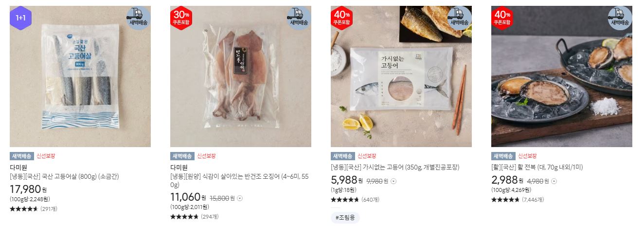Viewport: 644px width, 227px height.
Task: Expand price details arrow next to 4,980원
Action: point(554,181)
